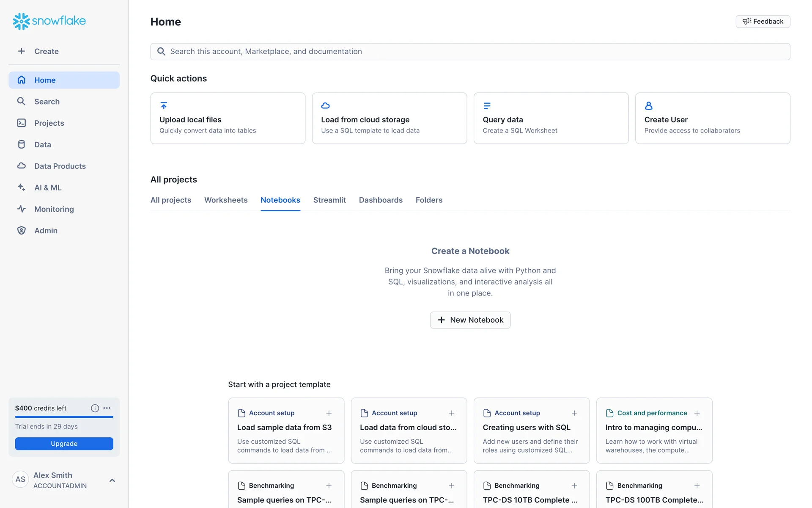The image size is (812, 508).
Task: Open Projects in the sidebar
Action: point(49,123)
